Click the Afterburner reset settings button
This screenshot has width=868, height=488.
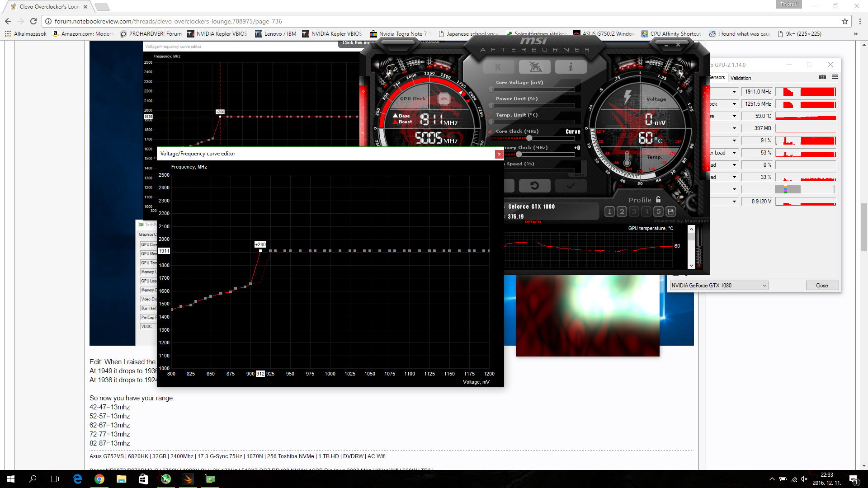534,186
